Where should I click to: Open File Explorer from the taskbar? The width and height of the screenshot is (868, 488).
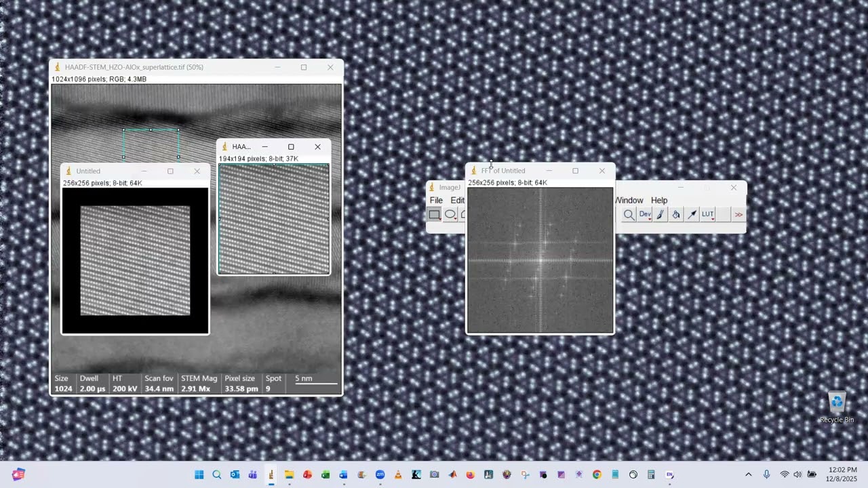pos(289,474)
